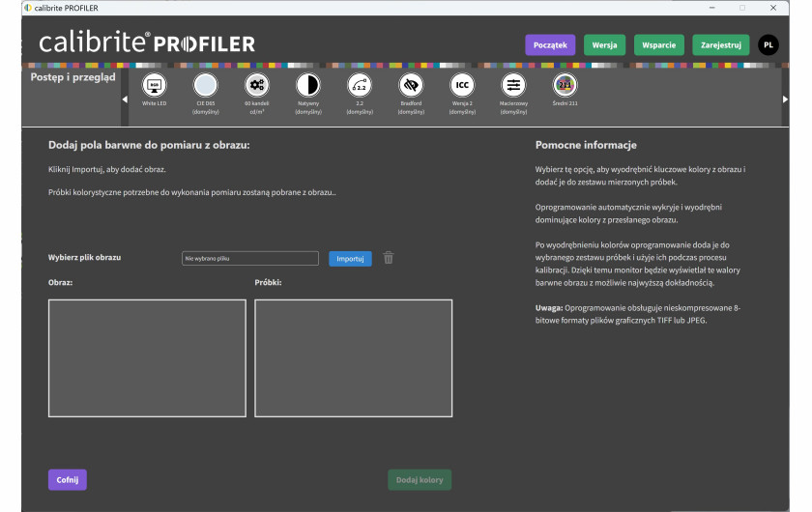Click the Natywny contrast icon
Viewport: 812px width, 512px height.
coord(308,85)
